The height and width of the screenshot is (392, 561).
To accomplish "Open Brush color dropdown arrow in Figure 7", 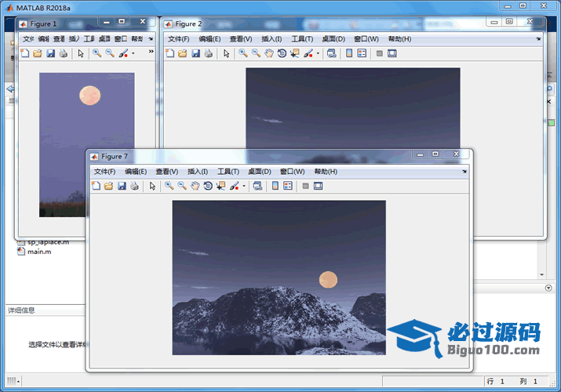I will pos(244,186).
